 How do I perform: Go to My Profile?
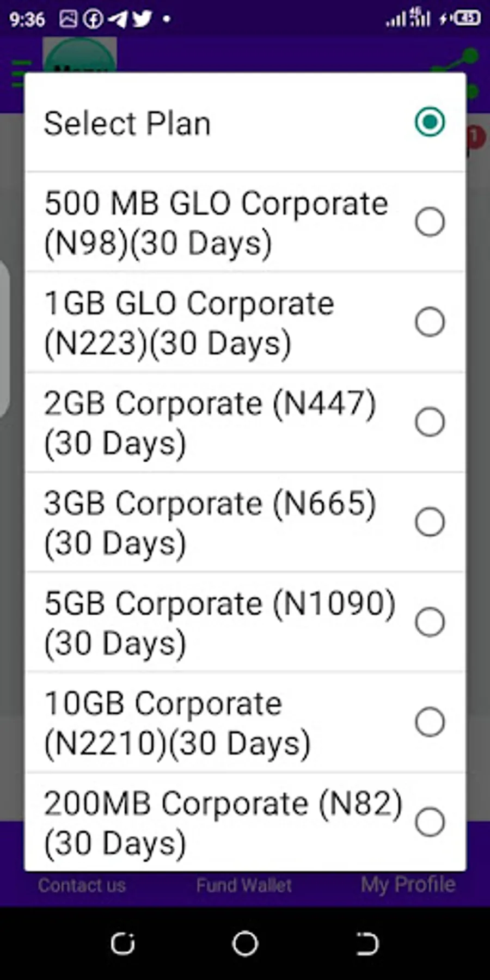[x=408, y=885]
